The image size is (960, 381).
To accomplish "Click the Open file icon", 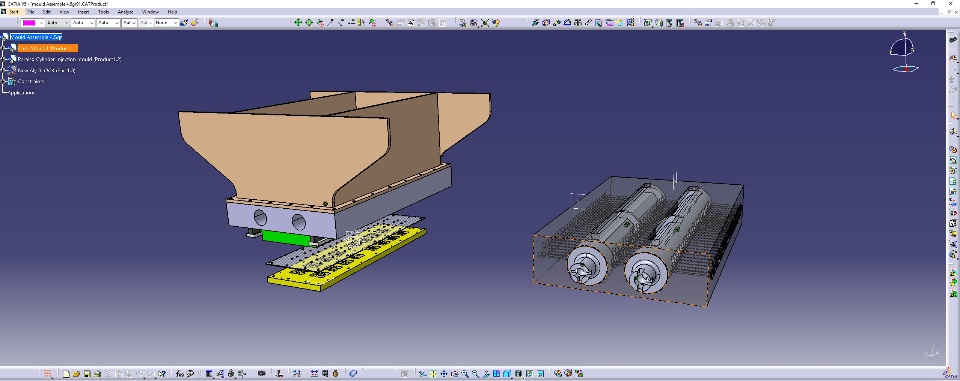I will tap(76, 374).
